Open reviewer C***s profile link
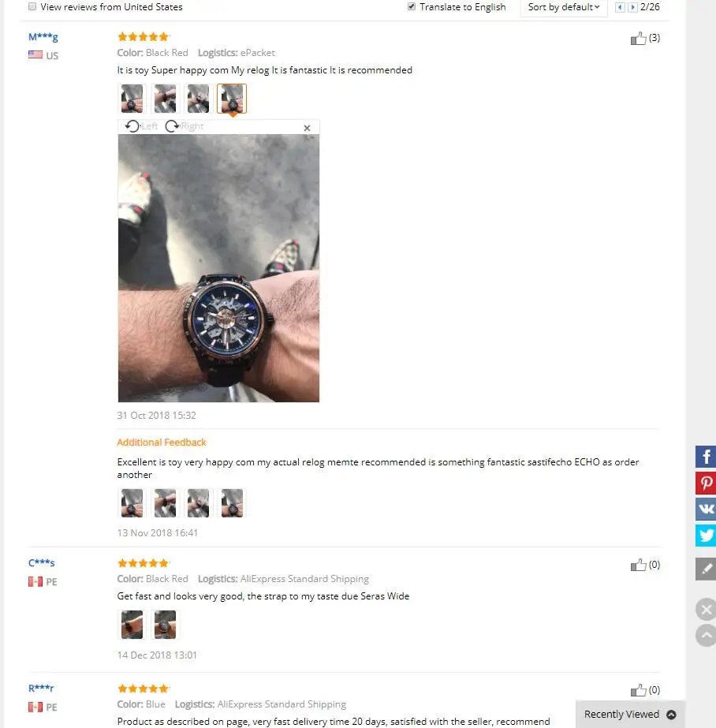 coord(41,562)
